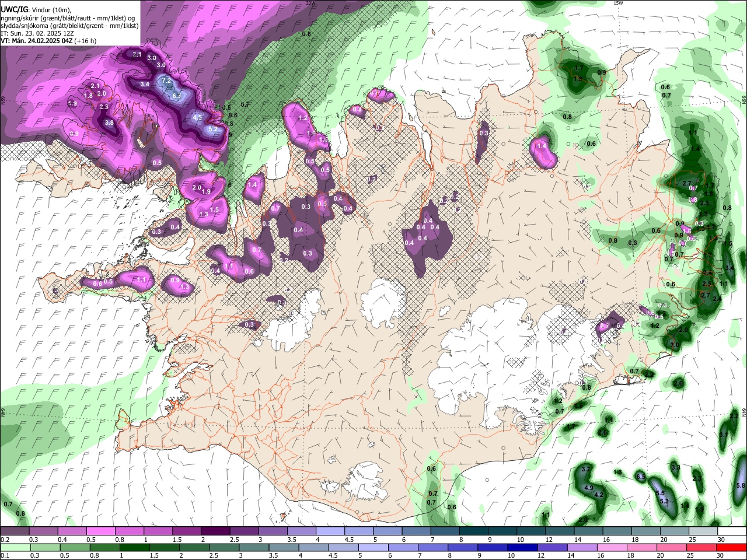Pick the lavender swatch between 4.5 and 5, upper bar
This screenshot has width=747, height=560.
coord(359,531)
